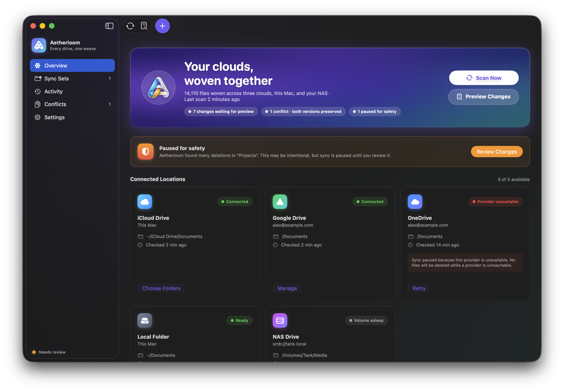Click clock icon beside Checked 14 min ago
564x392 pixels.
(410, 245)
